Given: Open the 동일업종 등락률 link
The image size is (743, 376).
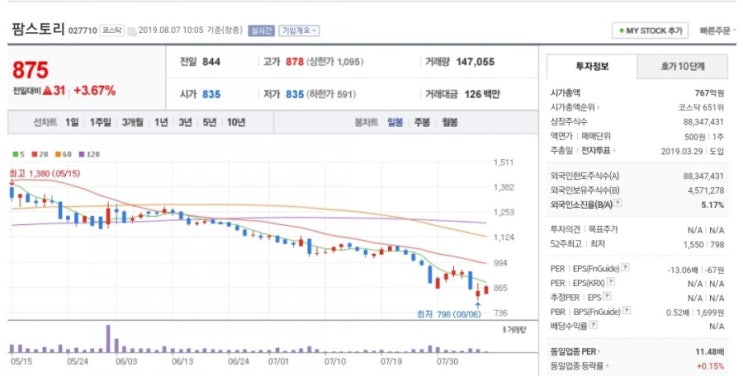Looking at the screenshot, I should tap(579, 366).
